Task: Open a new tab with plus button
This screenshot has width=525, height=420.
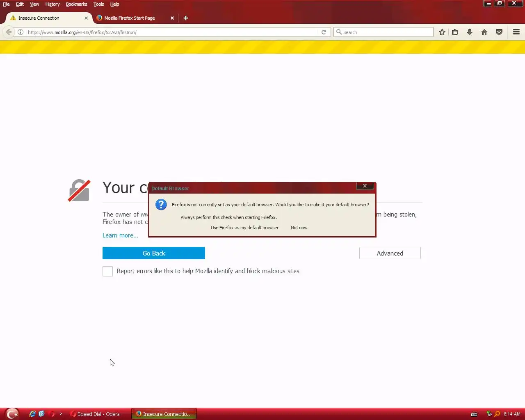Action: (x=186, y=18)
